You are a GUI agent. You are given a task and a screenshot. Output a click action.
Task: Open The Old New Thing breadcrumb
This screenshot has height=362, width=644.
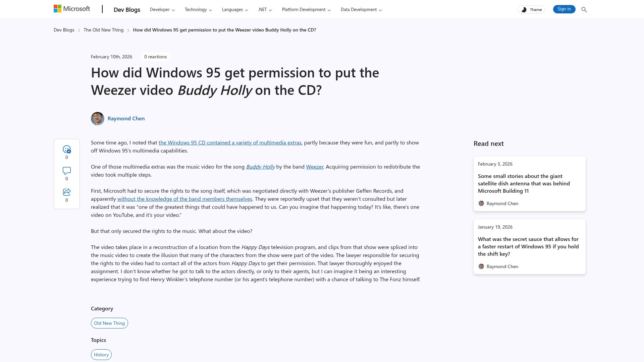coord(103,30)
